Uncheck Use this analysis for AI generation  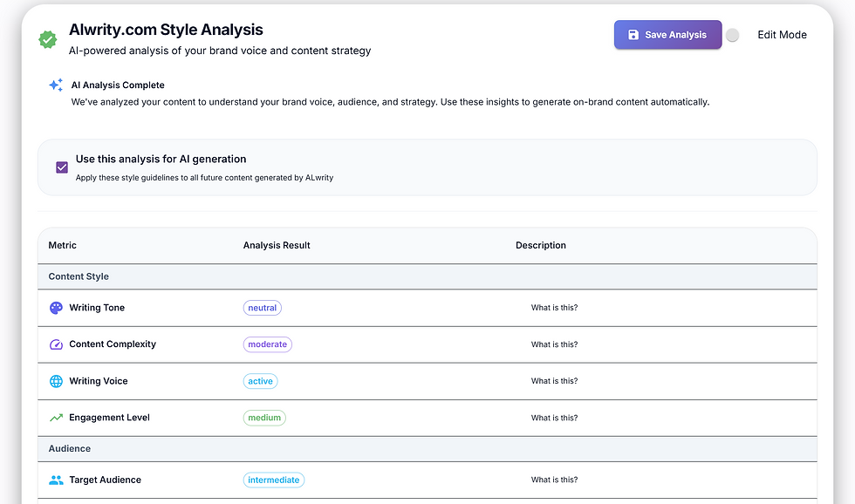pyautogui.click(x=62, y=167)
